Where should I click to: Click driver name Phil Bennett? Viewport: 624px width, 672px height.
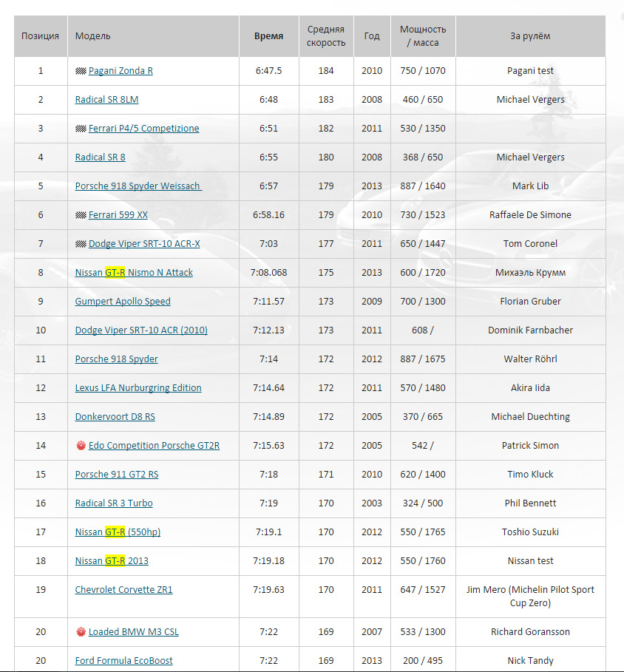530,503
